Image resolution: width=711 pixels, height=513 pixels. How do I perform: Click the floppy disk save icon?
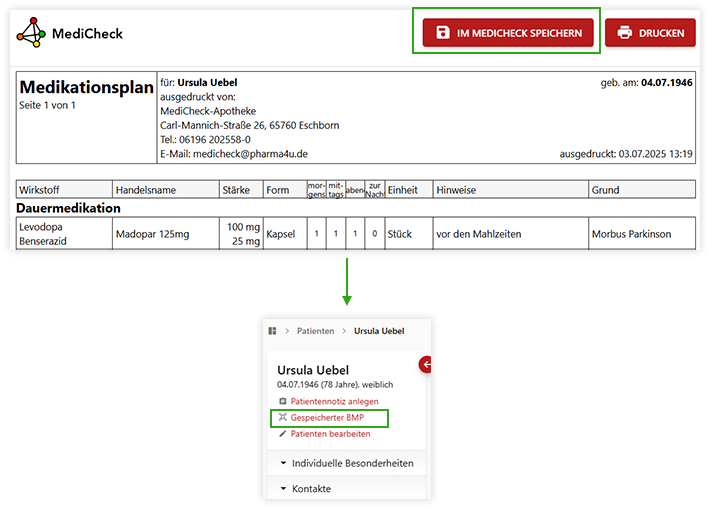[x=443, y=33]
